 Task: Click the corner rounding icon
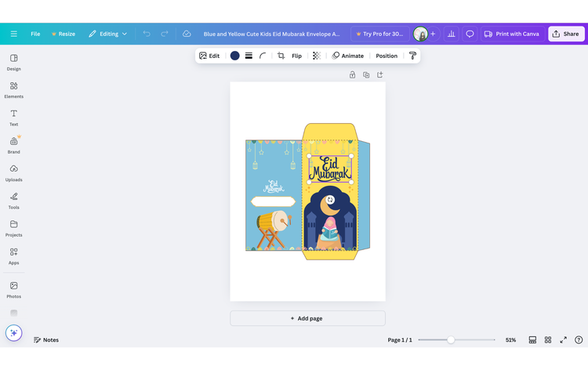click(x=263, y=56)
